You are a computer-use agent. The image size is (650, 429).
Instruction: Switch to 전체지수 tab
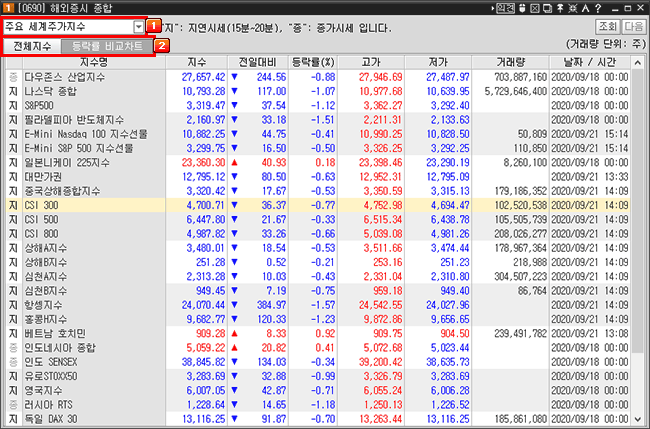tap(32, 46)
